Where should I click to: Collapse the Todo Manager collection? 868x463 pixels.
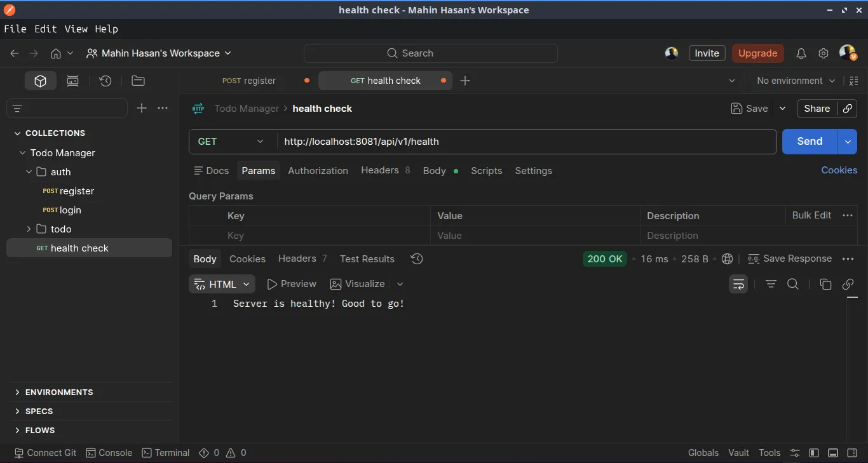coord(22,153)
